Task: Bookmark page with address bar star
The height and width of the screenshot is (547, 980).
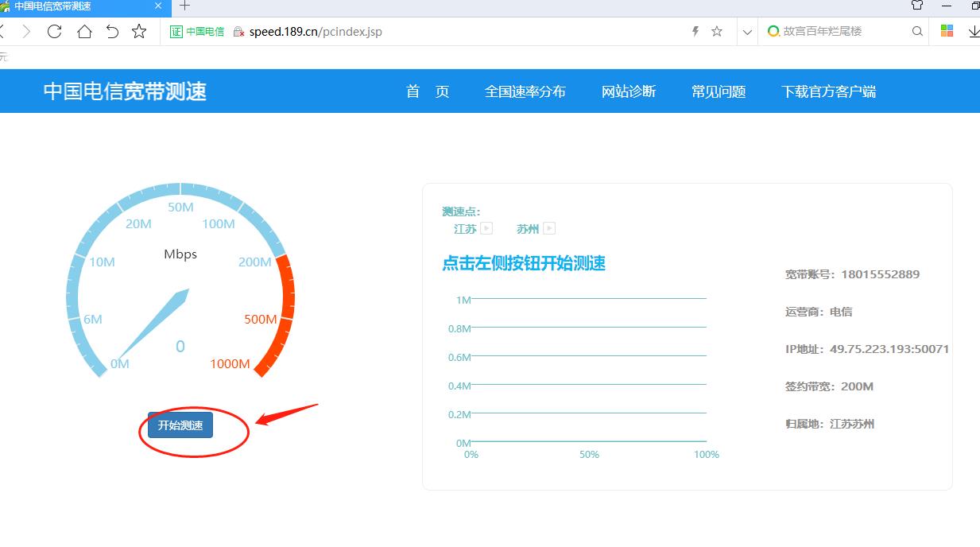Action: pyautogui.click(x=717, y=32)
